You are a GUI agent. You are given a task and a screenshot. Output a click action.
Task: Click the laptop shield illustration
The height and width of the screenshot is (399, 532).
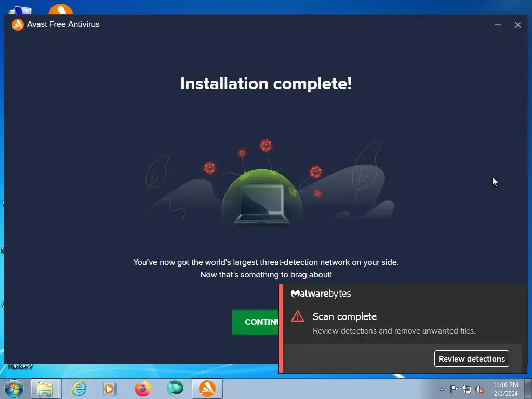262,197
